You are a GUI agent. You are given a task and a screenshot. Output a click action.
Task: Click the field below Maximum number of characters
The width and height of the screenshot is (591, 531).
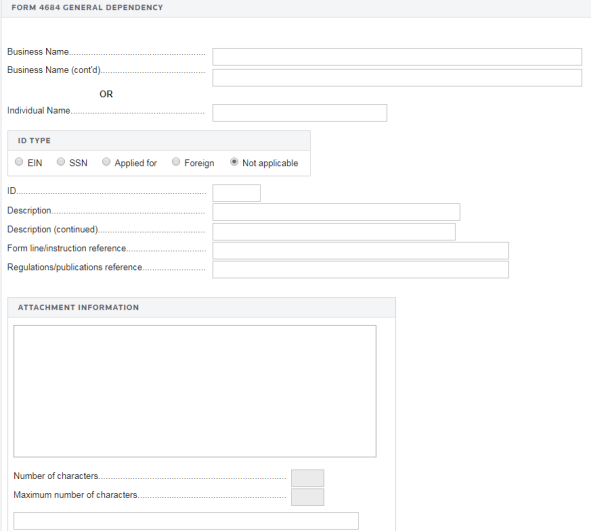point(186,521)
